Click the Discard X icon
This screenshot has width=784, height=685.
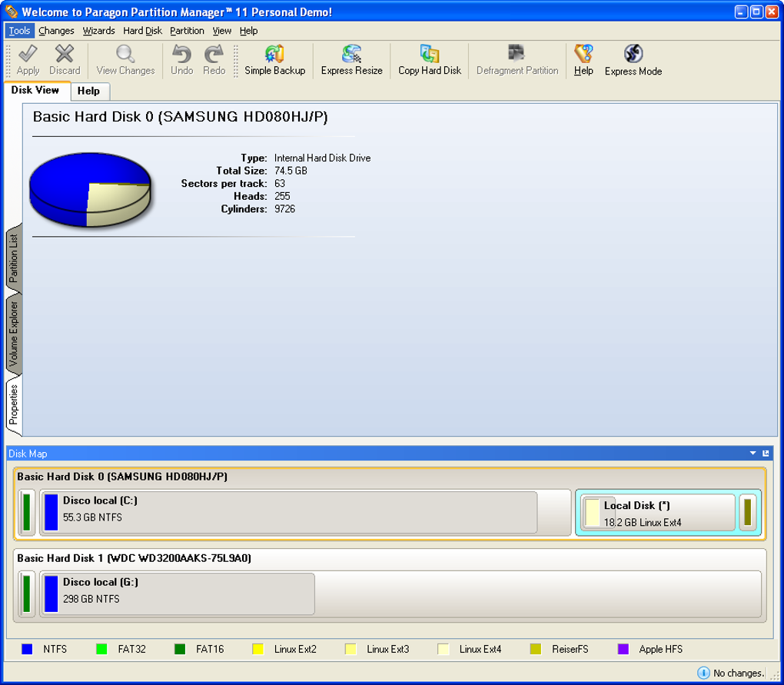[65, 53]
